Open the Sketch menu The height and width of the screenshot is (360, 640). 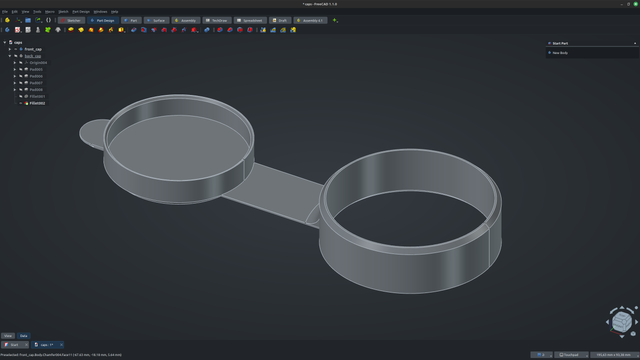coord(63,11)
